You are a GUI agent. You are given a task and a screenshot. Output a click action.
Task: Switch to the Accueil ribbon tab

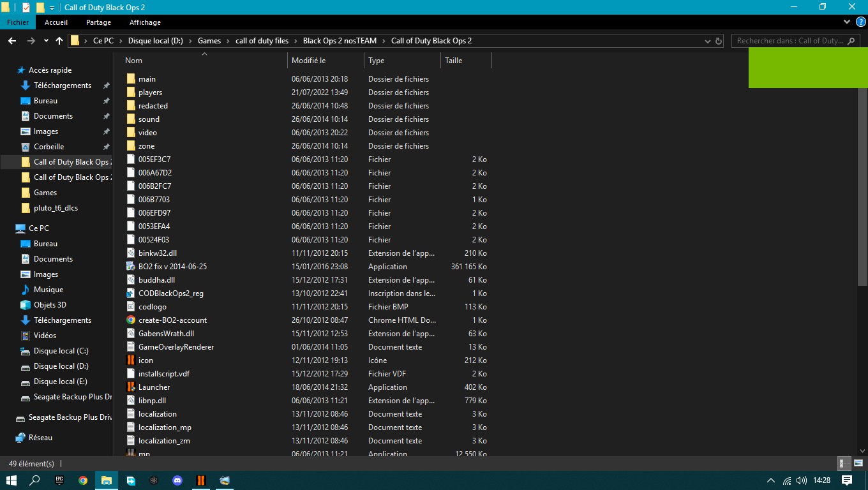click(x=56, y=22)
